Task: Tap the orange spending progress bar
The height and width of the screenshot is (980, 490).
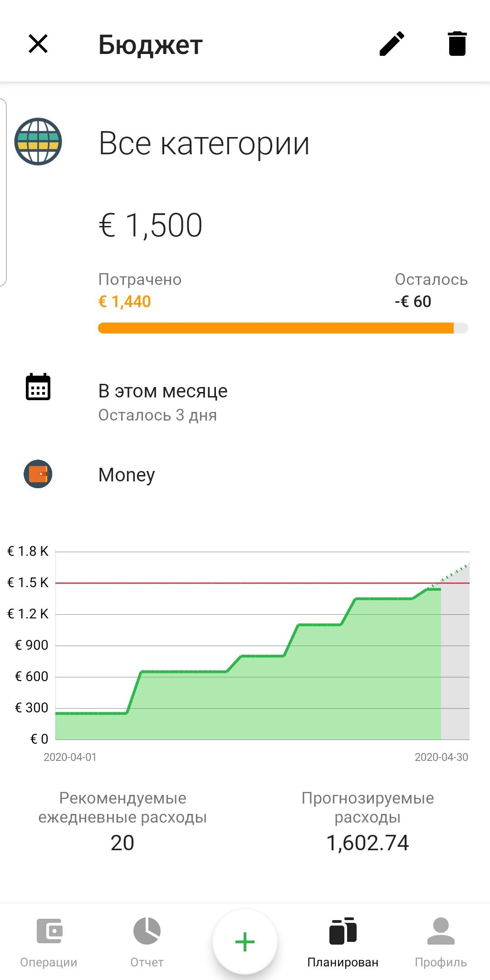Action: [x=275, y=328]
